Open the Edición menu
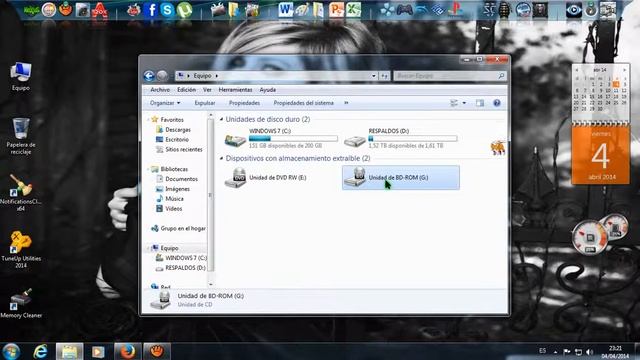This screenshot has width=640, height=360. pos(187,90)
